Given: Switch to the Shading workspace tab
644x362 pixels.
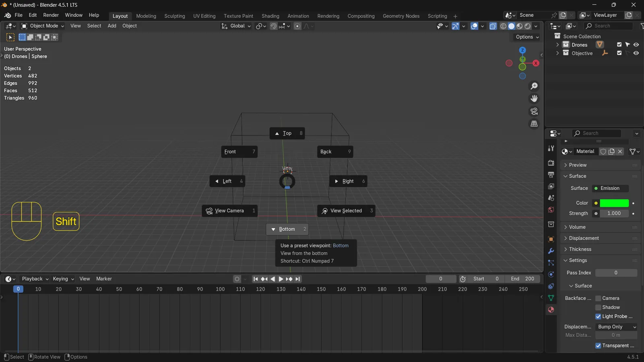Looking at the screenshot, I should click(270, 16).
